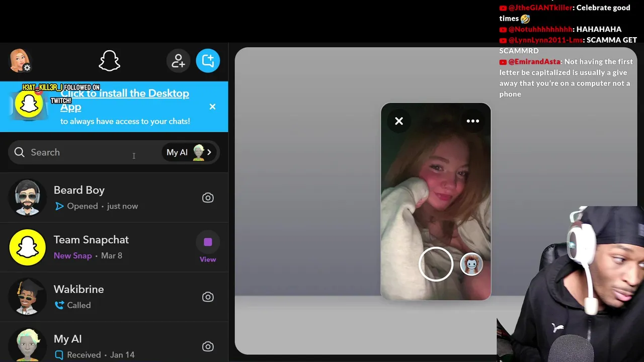
Task: Open camera for My AI row
Action: point(208,346)
